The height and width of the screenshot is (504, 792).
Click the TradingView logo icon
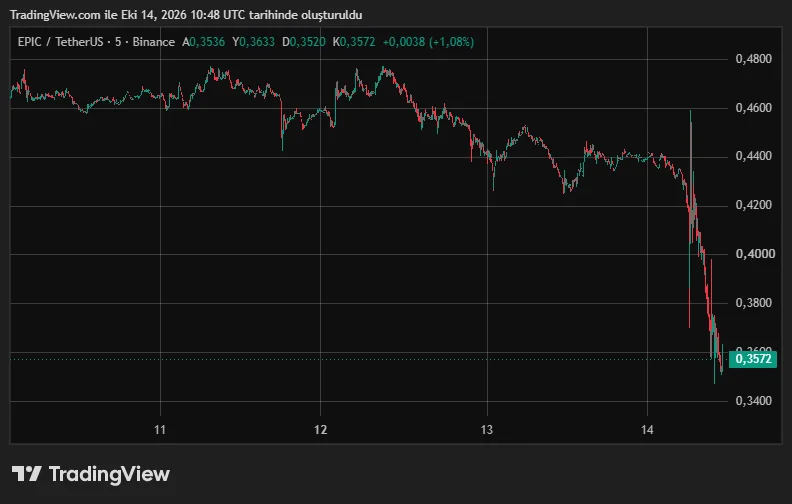click(x=27, y=474)
